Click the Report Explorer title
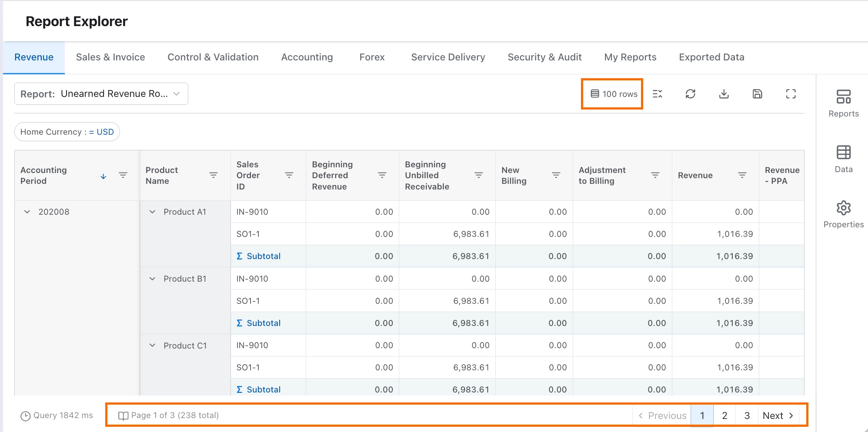Viewport: 868px width, 432px height. tap(77, 21)
